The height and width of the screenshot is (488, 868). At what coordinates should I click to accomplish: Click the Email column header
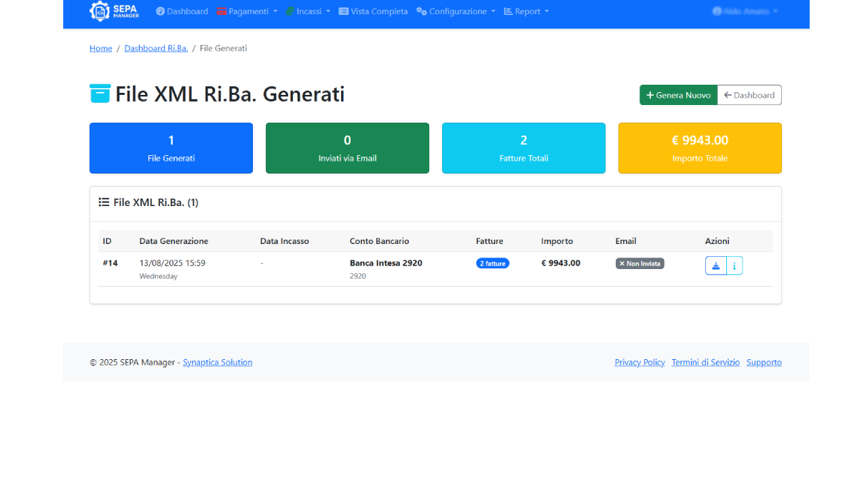pyautogui.click(x=626, y=241)
